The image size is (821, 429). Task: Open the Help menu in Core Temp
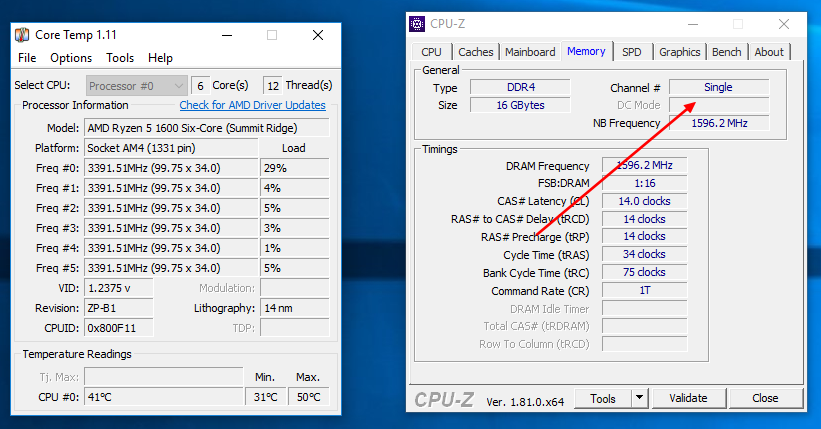pos(160,58)
